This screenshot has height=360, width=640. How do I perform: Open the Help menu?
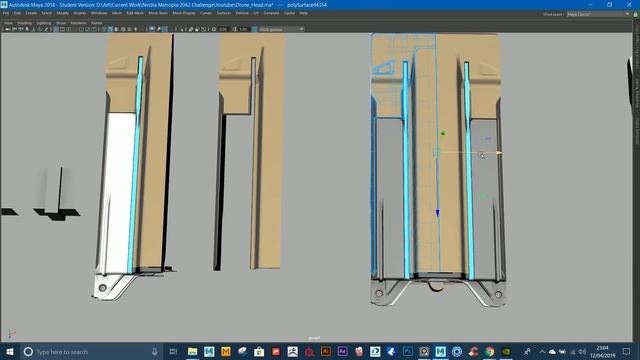coord(303,13)
